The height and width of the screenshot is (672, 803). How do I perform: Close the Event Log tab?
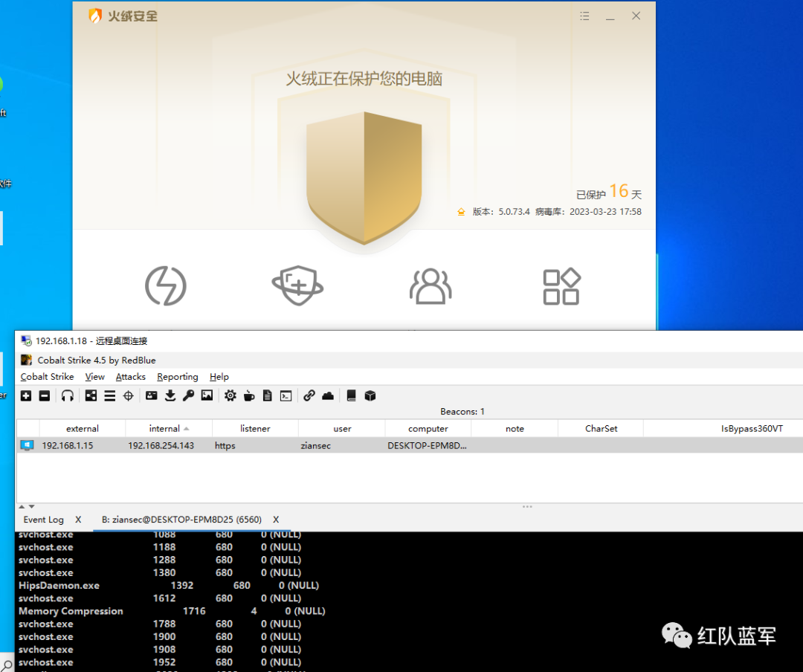(x=78, y=520)
